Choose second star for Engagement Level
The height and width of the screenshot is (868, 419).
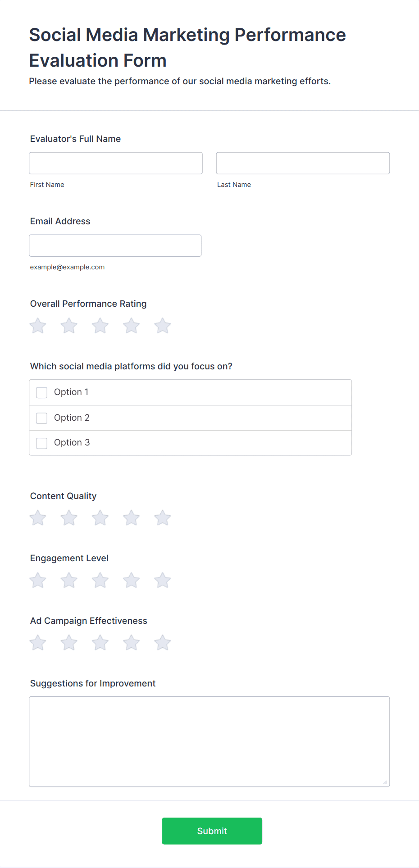click(69, 580)
